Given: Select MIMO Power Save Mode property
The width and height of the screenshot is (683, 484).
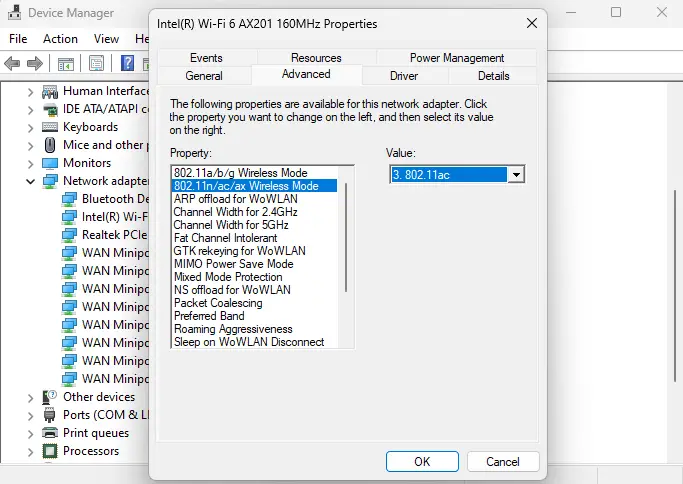Looking at the screenshot, I should click(254, 264).
